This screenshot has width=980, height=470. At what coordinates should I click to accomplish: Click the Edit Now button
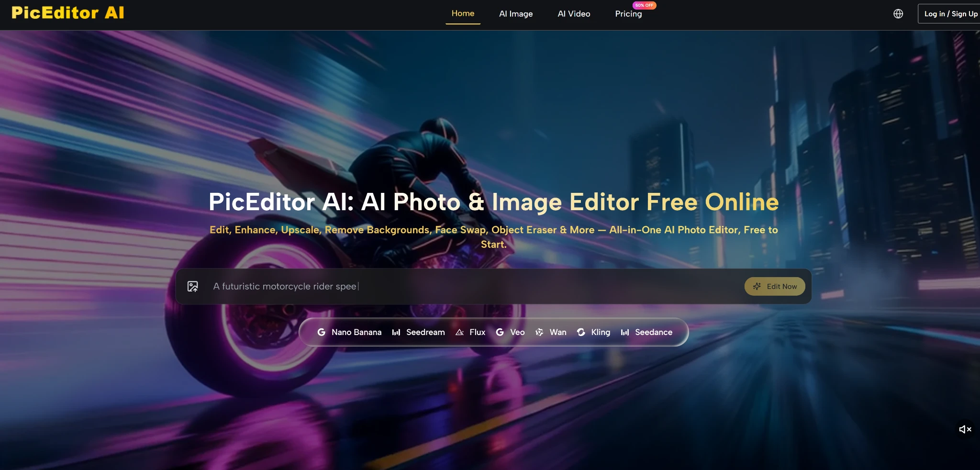(775, 286)
